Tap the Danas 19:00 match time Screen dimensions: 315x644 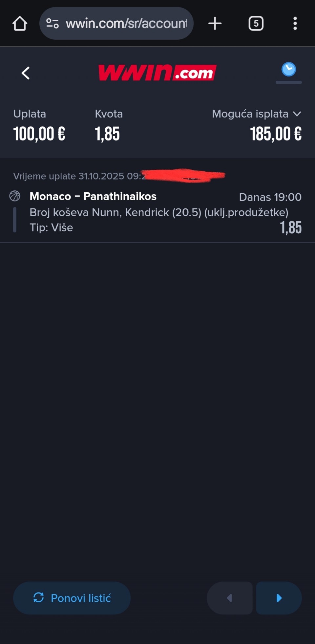pos(270,197)
